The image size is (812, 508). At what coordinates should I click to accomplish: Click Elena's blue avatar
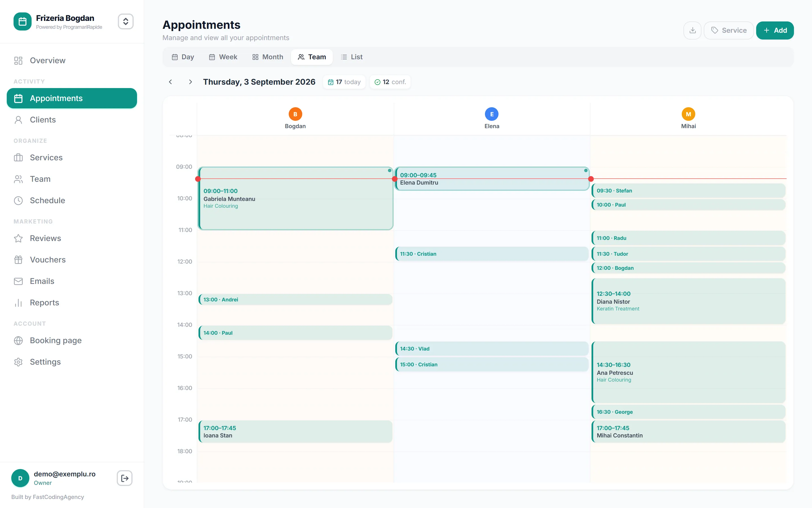click(x=491, y=114)
